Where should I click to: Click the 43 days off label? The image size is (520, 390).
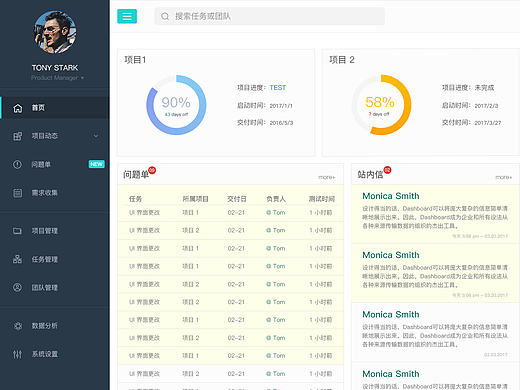(x=176, y=114)
